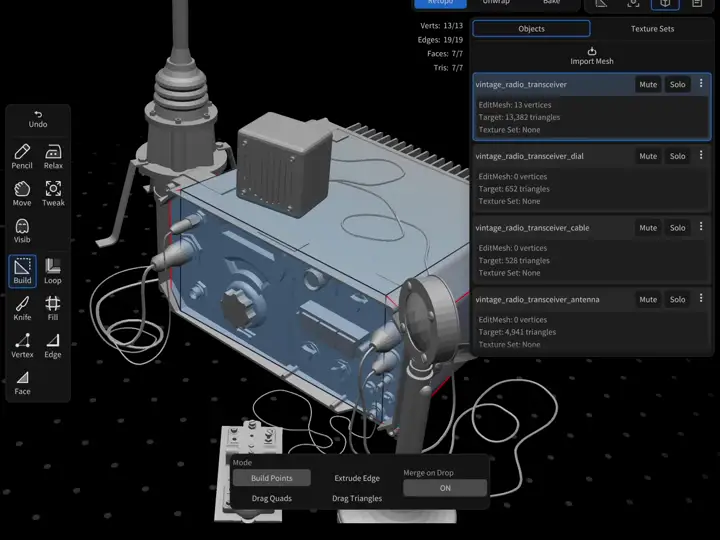Undo the last action
Screen dimensions: 720x540
tap(38, 119)
